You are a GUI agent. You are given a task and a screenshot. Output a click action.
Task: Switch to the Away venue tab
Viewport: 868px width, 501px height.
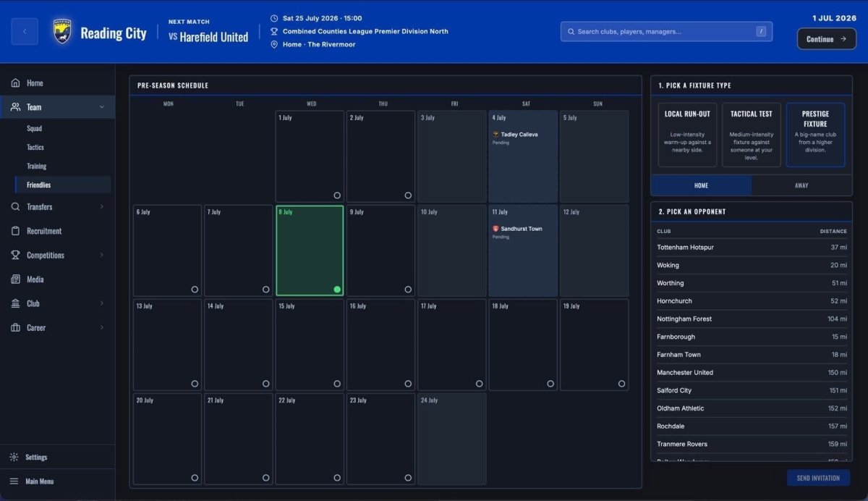801,185
